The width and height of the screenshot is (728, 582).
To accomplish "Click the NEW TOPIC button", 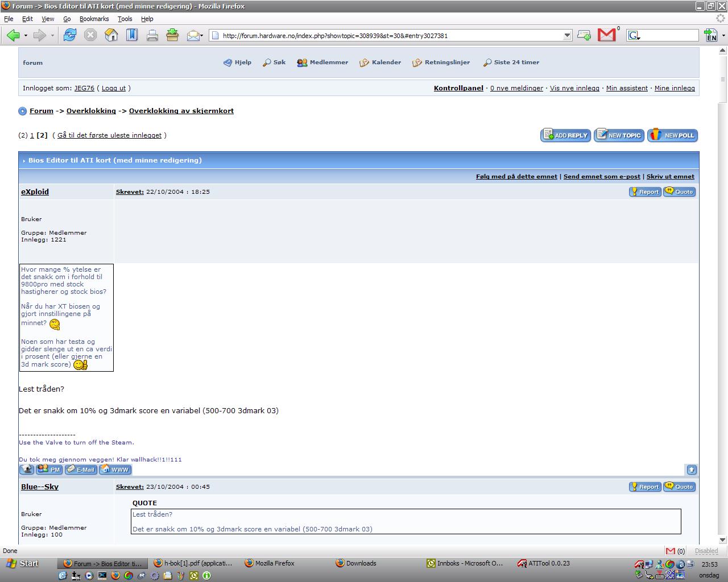I will click(619, 135).
